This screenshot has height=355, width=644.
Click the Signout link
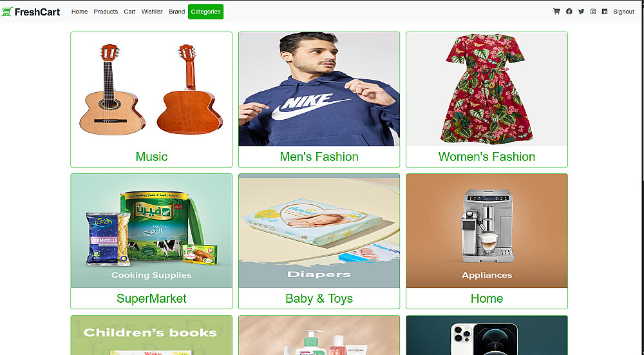tap(623, 12)
